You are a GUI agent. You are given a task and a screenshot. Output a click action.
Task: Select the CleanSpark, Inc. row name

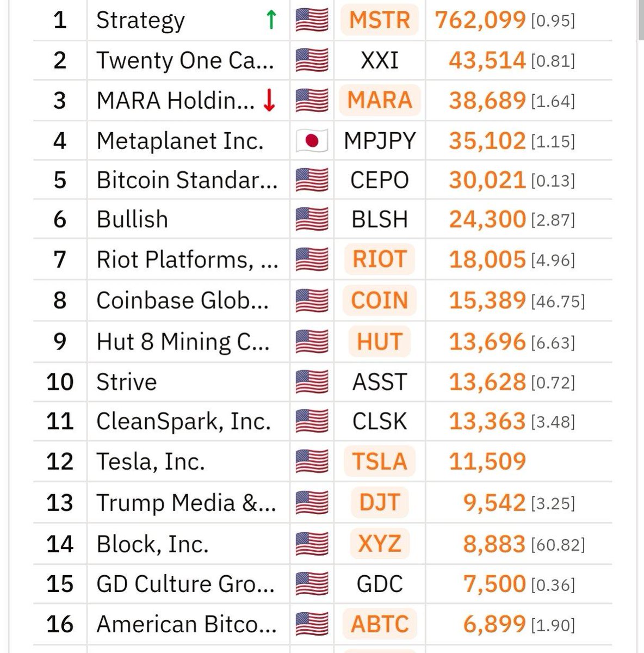click(183, 422)
